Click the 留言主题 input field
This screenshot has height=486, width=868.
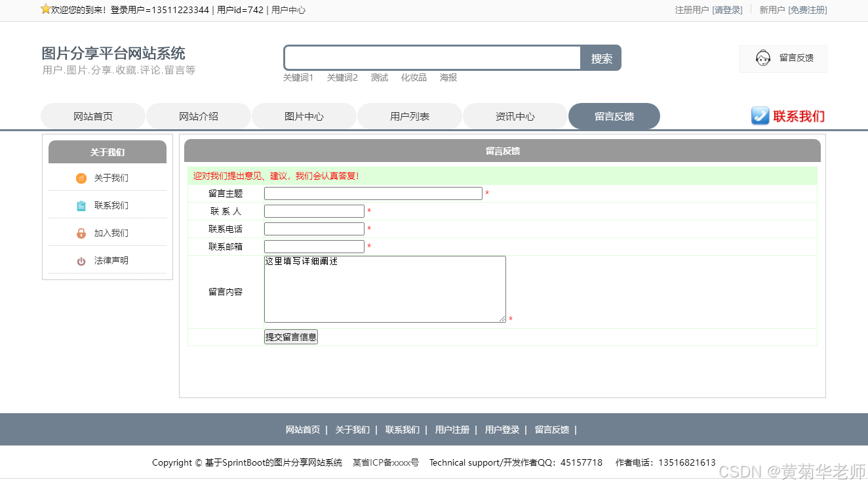pyautogui.click(x=372, y=193)
